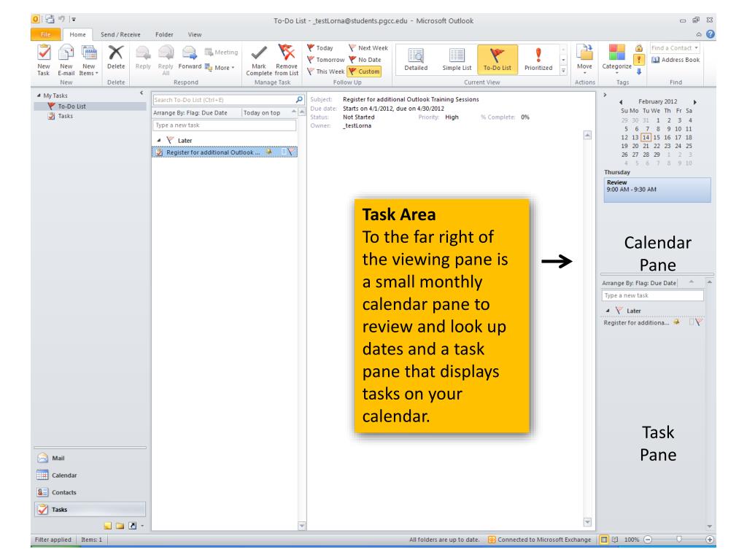The image size is (747, 560).
Task: Click Meeting in Respond group
Action: point(221,52)
